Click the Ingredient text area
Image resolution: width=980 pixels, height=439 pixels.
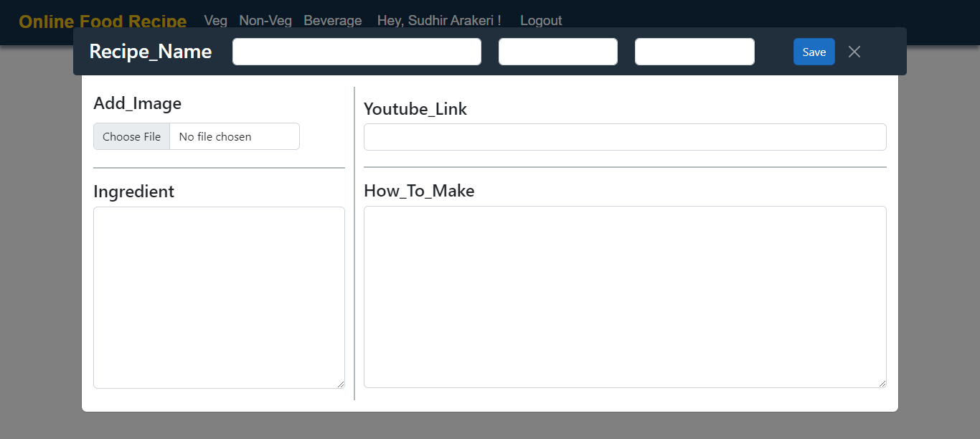click(x=219, y=297)
